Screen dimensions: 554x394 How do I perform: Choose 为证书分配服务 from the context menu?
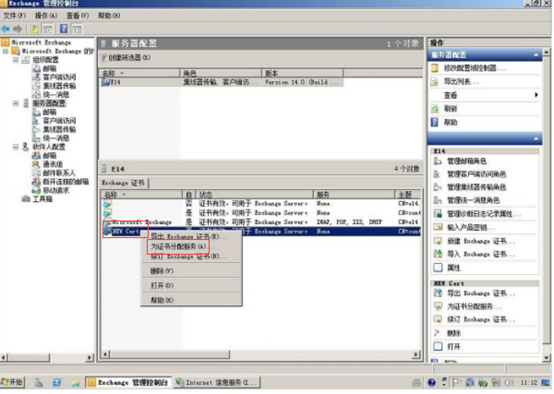pyautogui.click(x=178, y=246)
